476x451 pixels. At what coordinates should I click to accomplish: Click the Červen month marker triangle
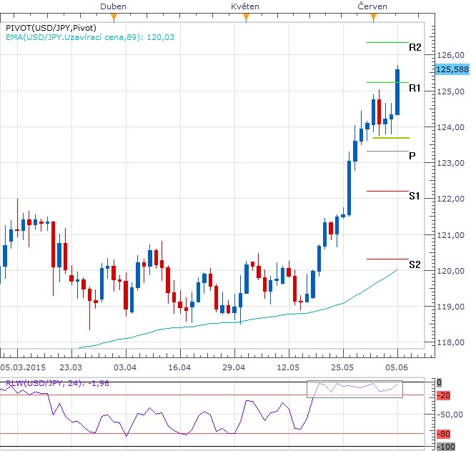pos(373,18)
